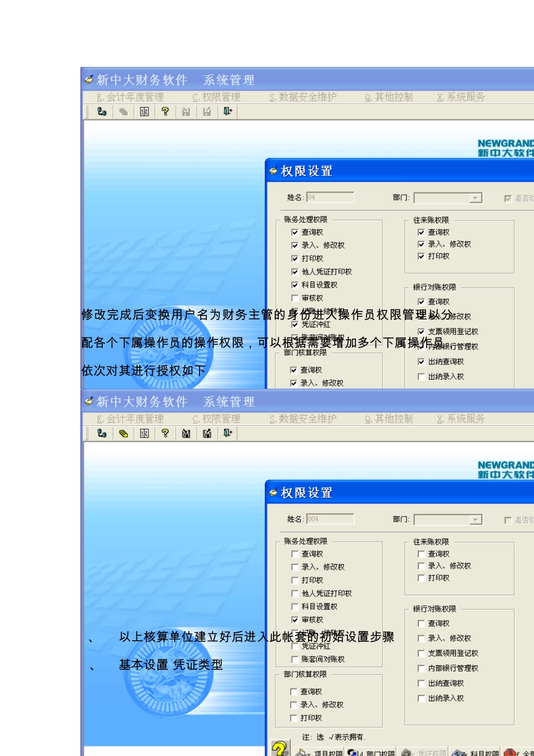Open 部门权限 in user 004 dialog
534x756 pixels.
[x=371, y=752]
